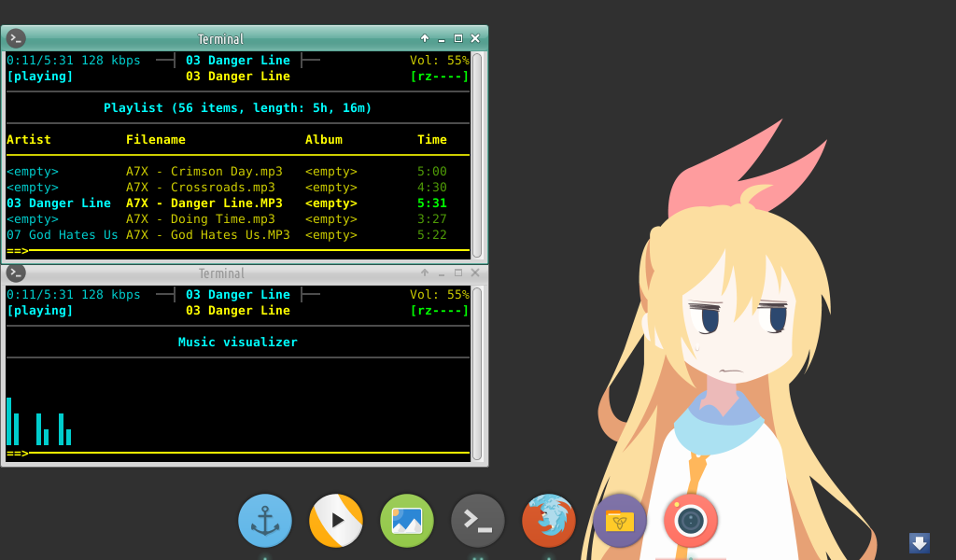
Task: Open the anchor app in the dock
Action: tap(264, 521)
